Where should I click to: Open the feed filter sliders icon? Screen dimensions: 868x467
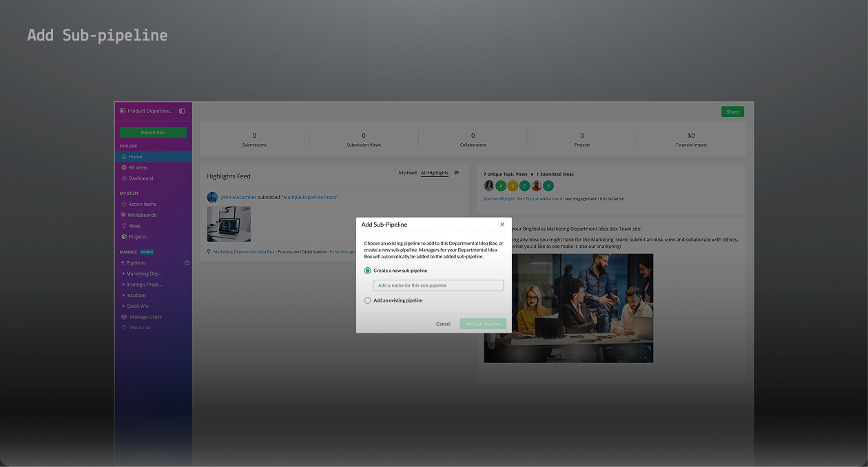[x=457, y=173]
